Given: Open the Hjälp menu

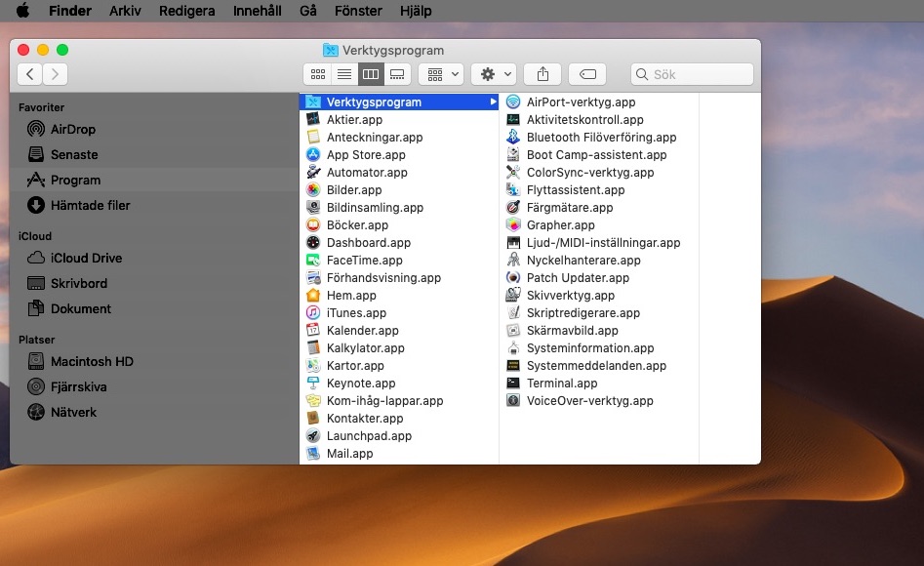Looking at the screenshot, I should click(416, 11).
